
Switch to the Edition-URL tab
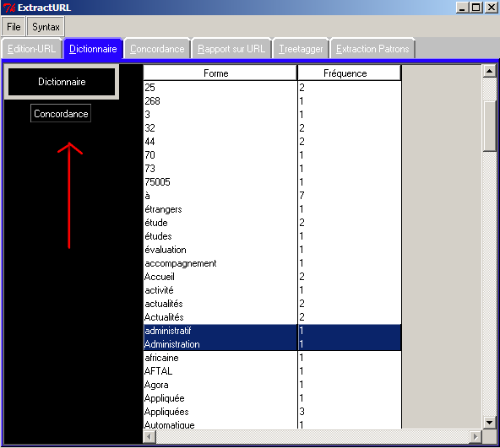[31, 49]
